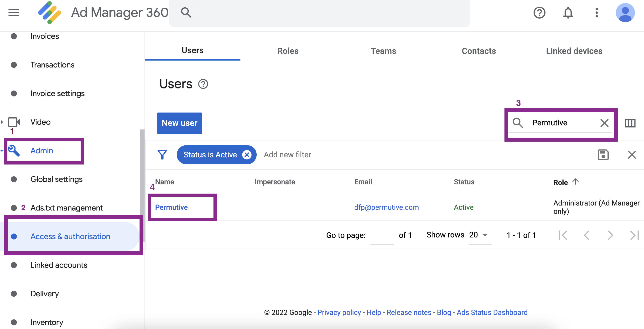Open Ads.txt management in the sidebar
The height and width of the screenshot is (329, 644).
coord(67,208)
